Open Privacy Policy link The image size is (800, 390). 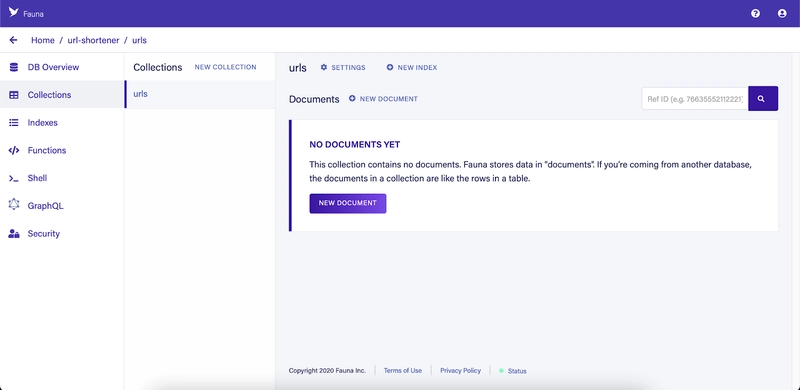point(460,371)
